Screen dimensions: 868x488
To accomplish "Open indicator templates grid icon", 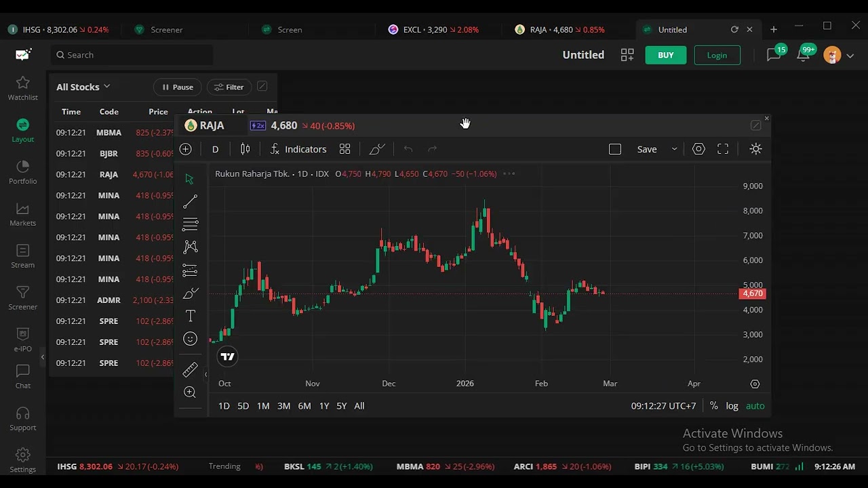I will pos(344,149).
